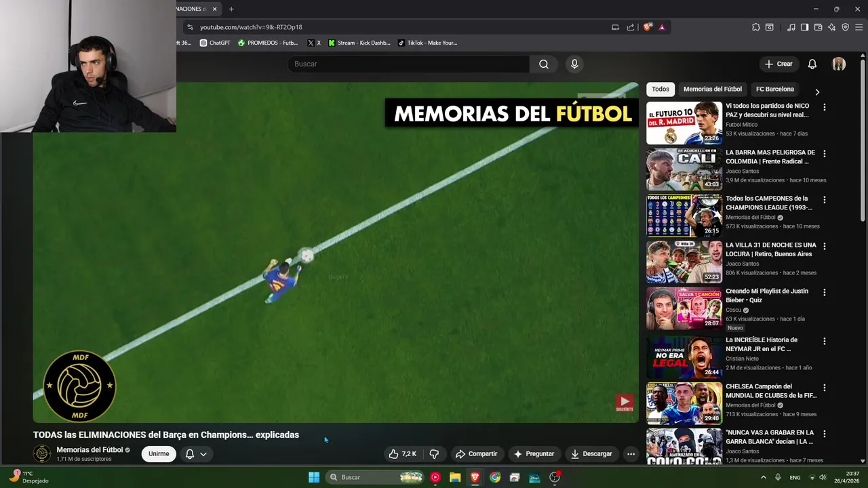Open the YouTube account avatar menu
Viewport: 868px width, 488px height.
pos(839,64)
